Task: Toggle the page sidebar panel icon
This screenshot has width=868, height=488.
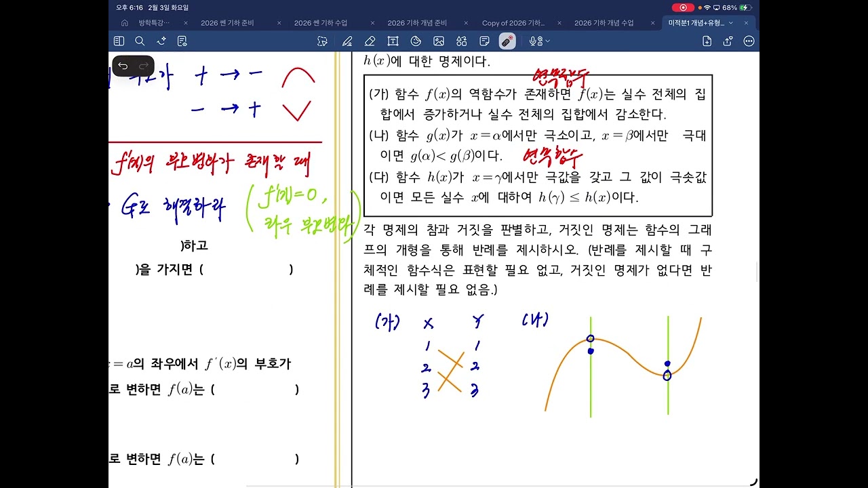Action: click(x=119, y=41)
